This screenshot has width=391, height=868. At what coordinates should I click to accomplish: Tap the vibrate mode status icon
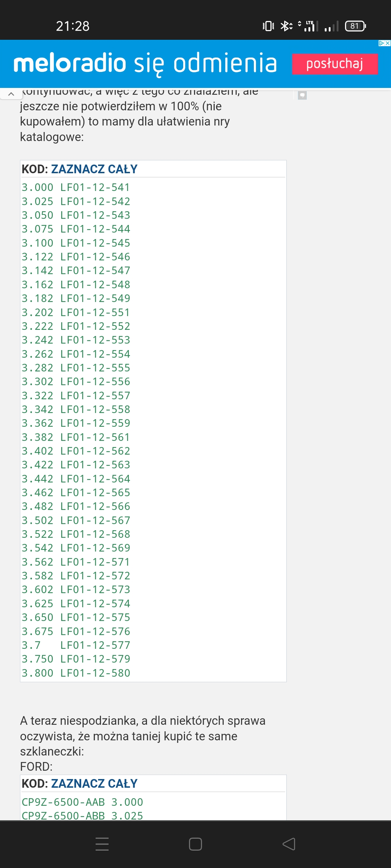(268, 26)
